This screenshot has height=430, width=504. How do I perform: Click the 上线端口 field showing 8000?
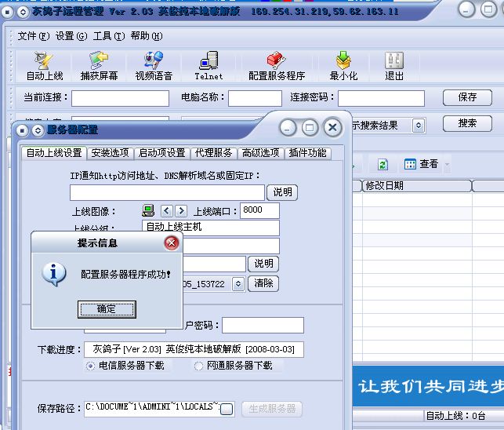pos(259,210)
